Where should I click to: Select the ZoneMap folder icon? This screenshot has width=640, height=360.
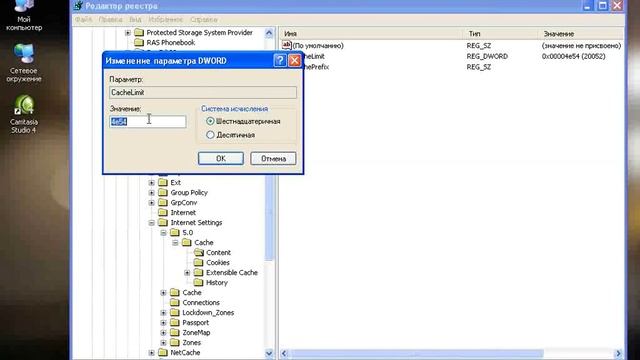tap(175, 332)
